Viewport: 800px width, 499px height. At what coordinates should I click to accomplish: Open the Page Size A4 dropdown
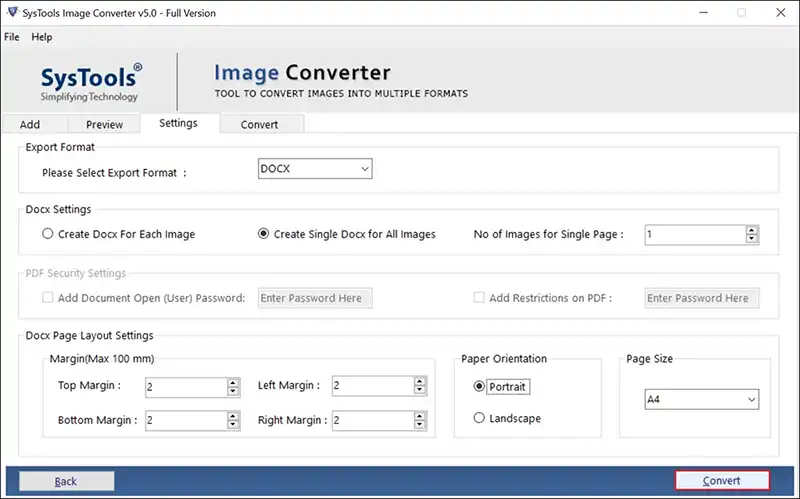(x=702, y=400)
